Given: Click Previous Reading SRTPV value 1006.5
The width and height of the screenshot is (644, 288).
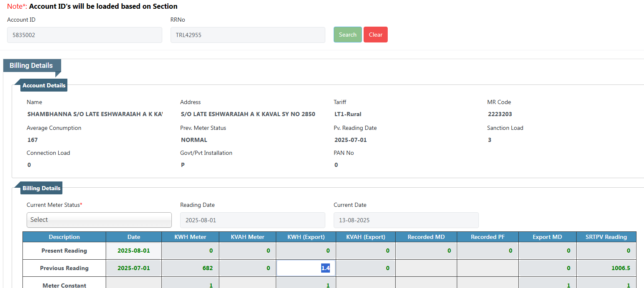Looking at the screenshot, I should pyautogui.click(x=606, y=268).
